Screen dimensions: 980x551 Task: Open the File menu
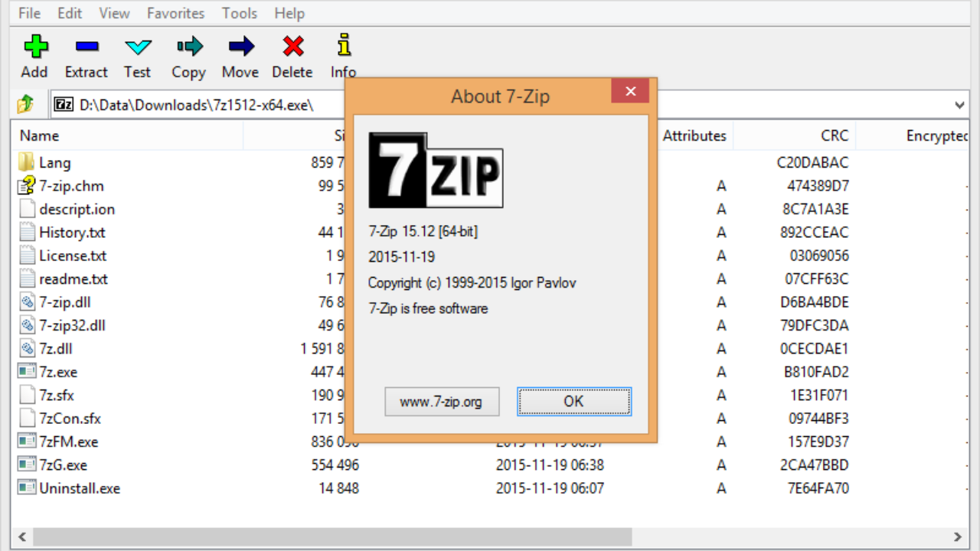pos(30,13)
